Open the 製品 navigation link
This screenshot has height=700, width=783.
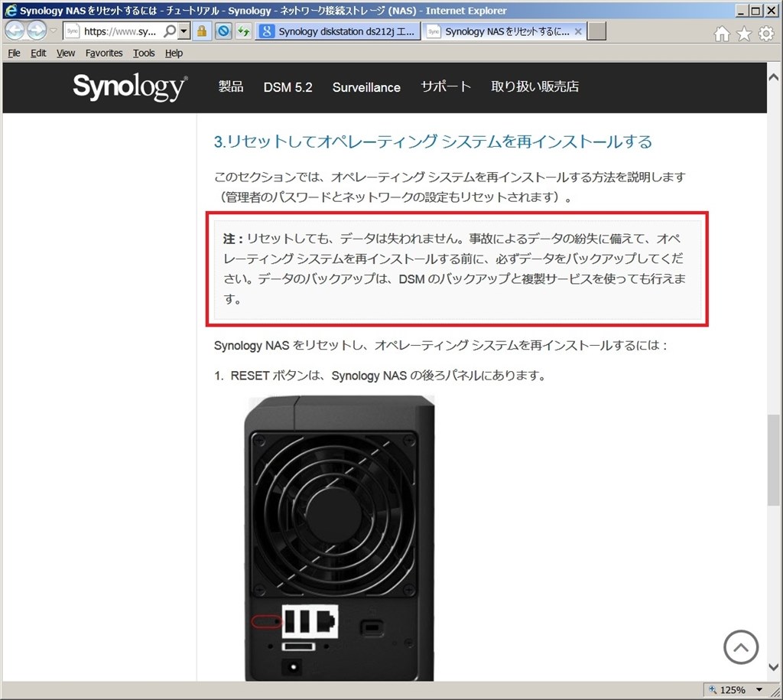point(231,87)
